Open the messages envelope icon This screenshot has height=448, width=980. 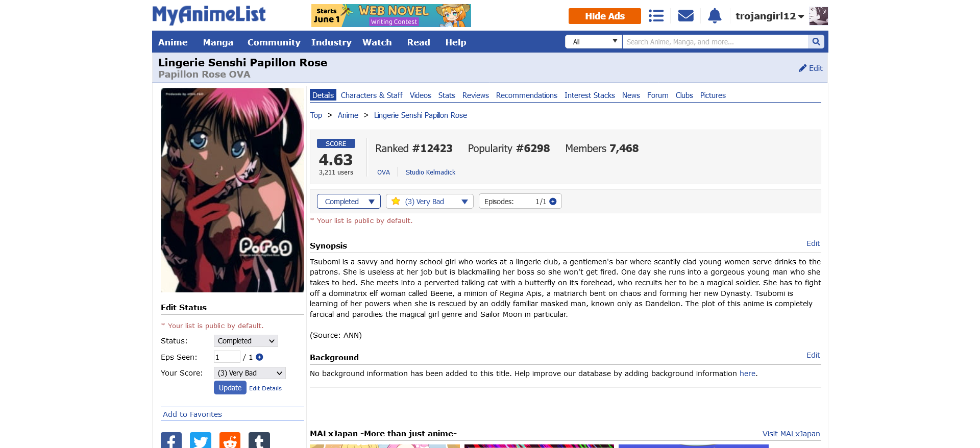pos(685,16)
